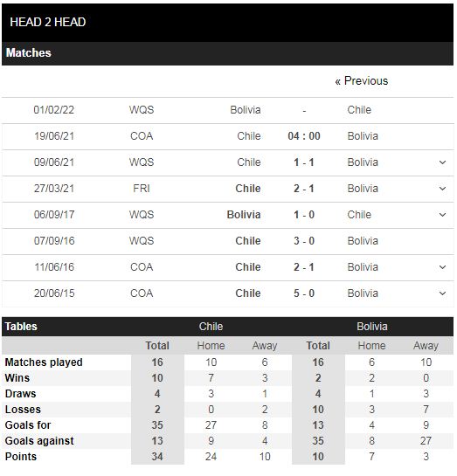Go to Previous matches
The height and width of the screenshot is (476, 457).
(362, 80)
